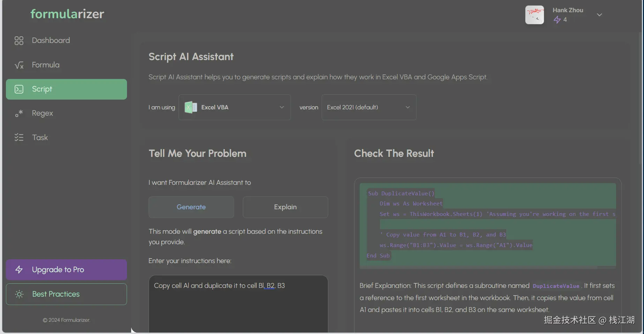Click the 'Check The Result' heading
The image size is (644, 334).
coord(394,153)
